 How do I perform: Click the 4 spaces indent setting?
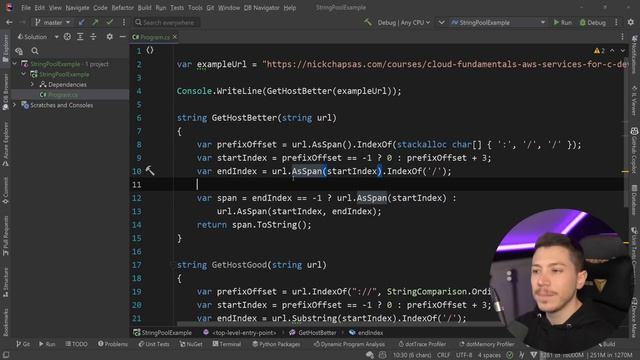489,355
